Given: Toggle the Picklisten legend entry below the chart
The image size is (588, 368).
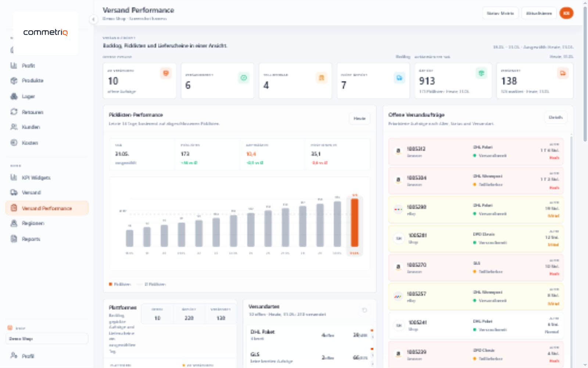Looking at the screenshot, I should tap(120, 284).
